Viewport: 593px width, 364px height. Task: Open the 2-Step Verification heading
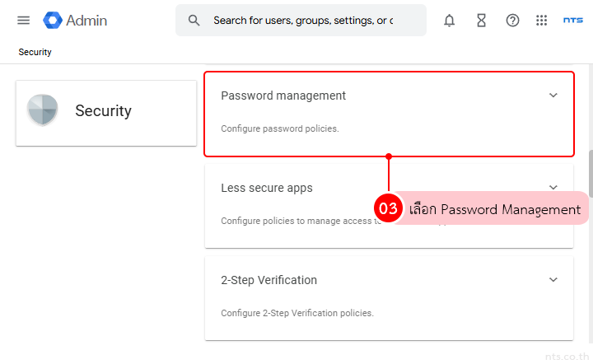point(268,280)
